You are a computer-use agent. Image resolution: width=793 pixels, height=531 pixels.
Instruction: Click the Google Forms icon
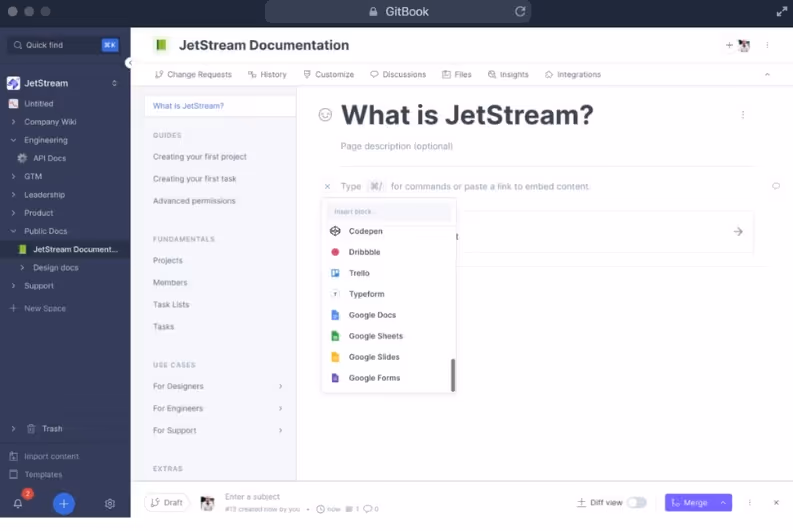click(x=335, y=378)
